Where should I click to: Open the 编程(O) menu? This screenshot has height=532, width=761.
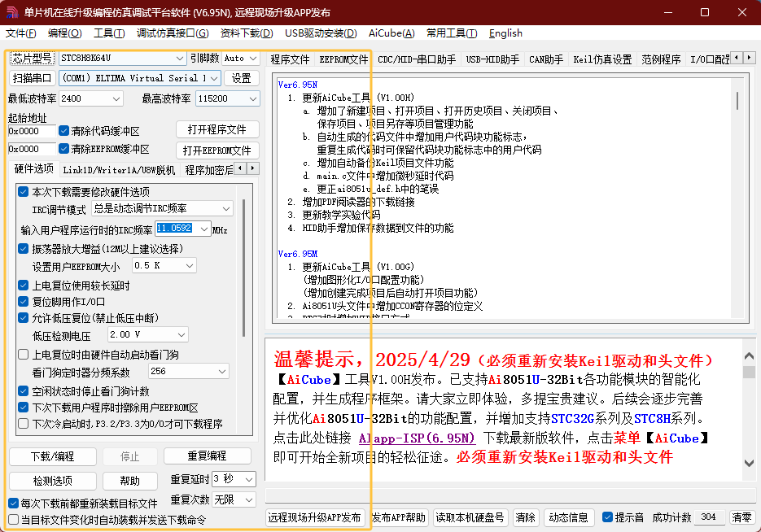(64, 33)
